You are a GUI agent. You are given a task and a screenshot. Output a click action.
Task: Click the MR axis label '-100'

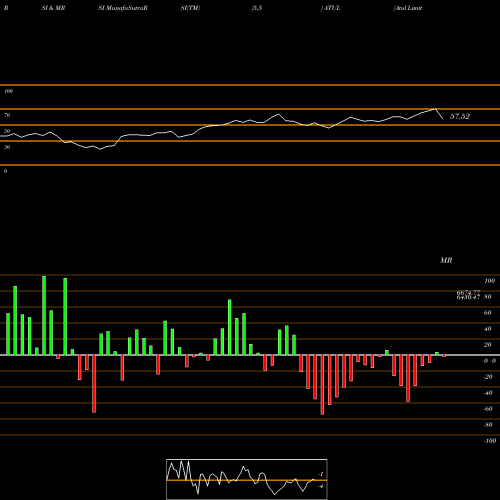490,441
